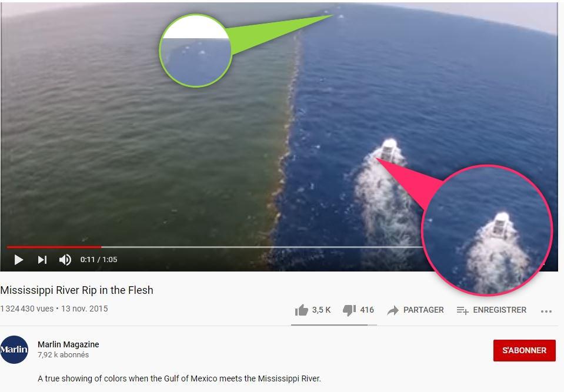The image size is (564, 392).
Task: Click the 0:11 / 1:05 time display
Action: pos(99,259)
